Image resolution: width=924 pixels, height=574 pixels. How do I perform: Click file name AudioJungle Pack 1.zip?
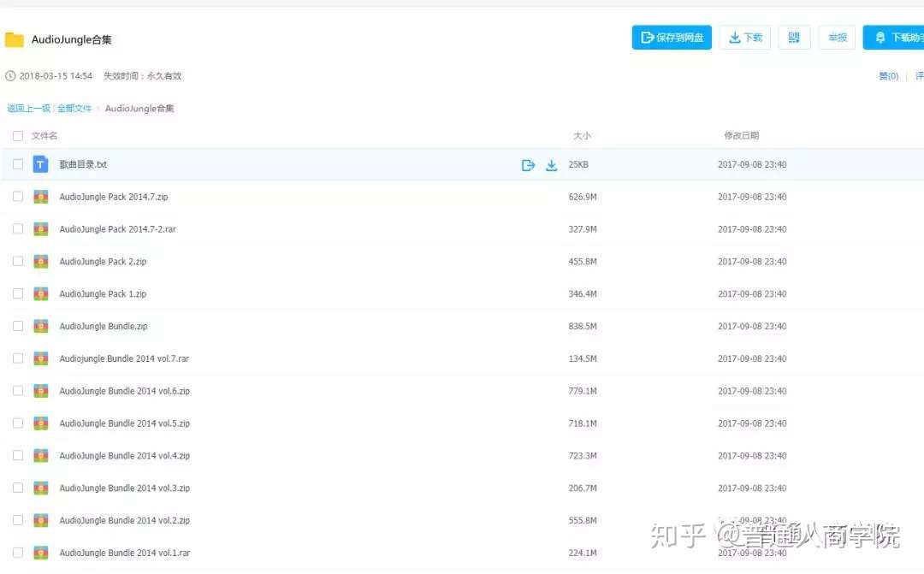point(104,294)
